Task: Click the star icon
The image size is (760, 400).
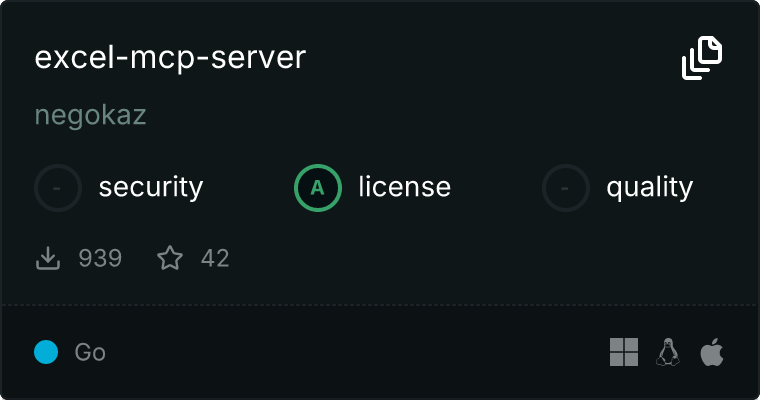Action: 170,259
